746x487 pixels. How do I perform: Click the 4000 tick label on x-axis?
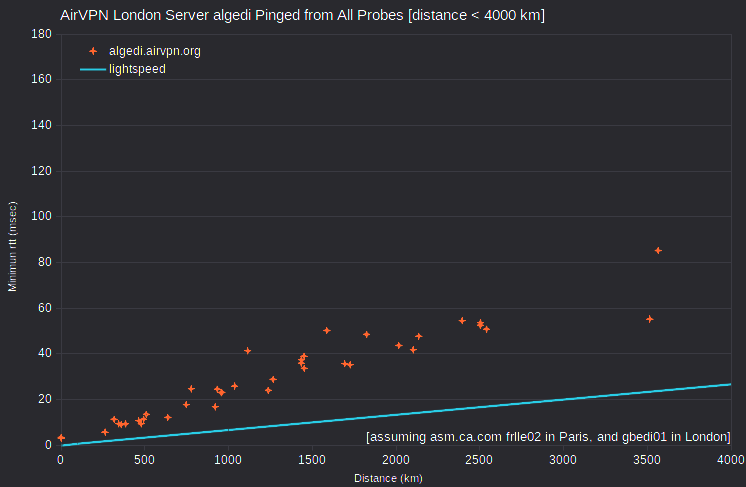(x=731, y=459)
